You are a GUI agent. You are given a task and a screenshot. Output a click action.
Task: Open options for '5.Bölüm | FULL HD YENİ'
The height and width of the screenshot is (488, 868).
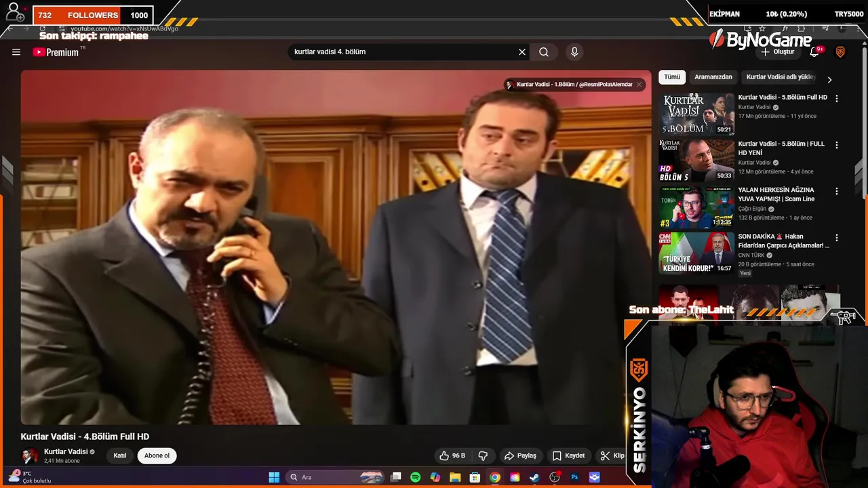click(x=836, y=145)
